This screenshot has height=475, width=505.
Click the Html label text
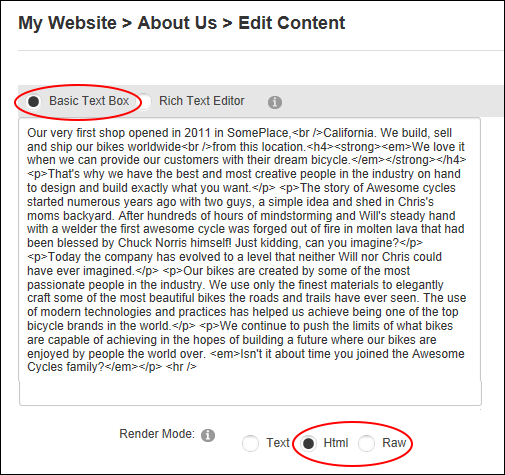[336, 443]
